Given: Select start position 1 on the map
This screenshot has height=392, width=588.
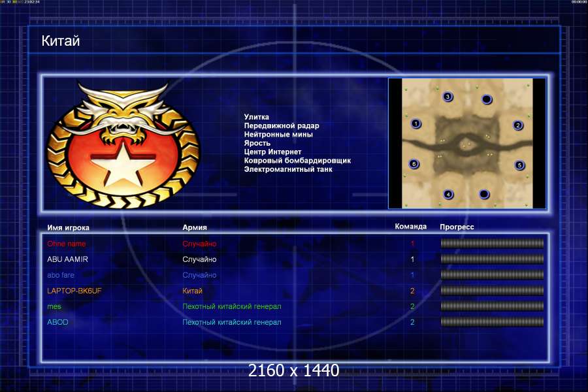Looking at the screenshot, I should (416, 123).
